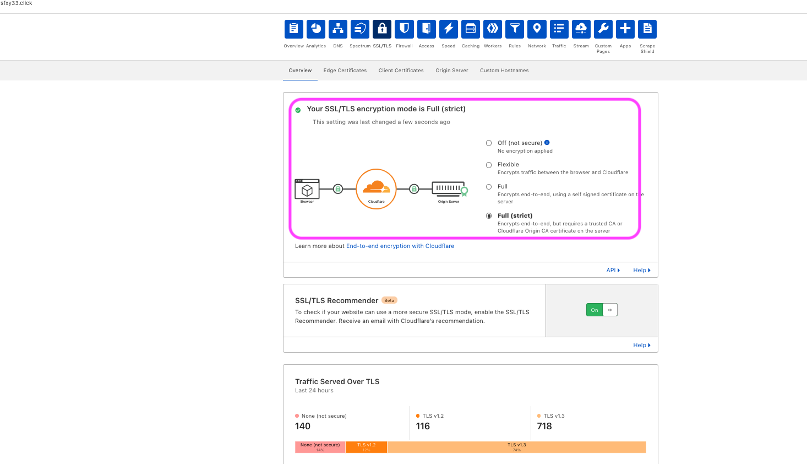Open the Spectrum icon
Screen dimensions: 808x464
click(x=360, y=29)
